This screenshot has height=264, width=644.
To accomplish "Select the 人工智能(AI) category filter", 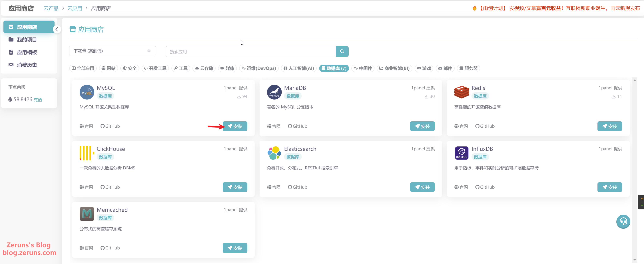I will coord(298,68).
